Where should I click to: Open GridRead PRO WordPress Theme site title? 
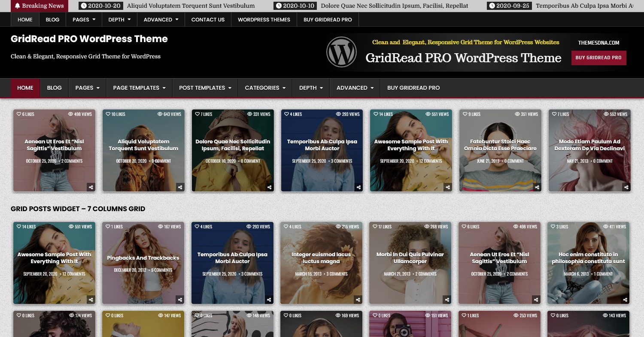89,39
